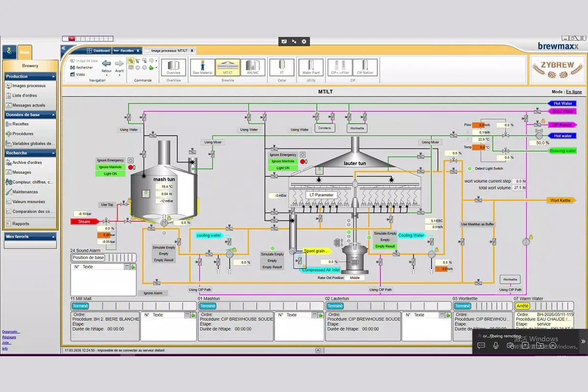Switch to the Recettes tab
Viewport: 588px width, 392px height.
click(x=127, y=50)
